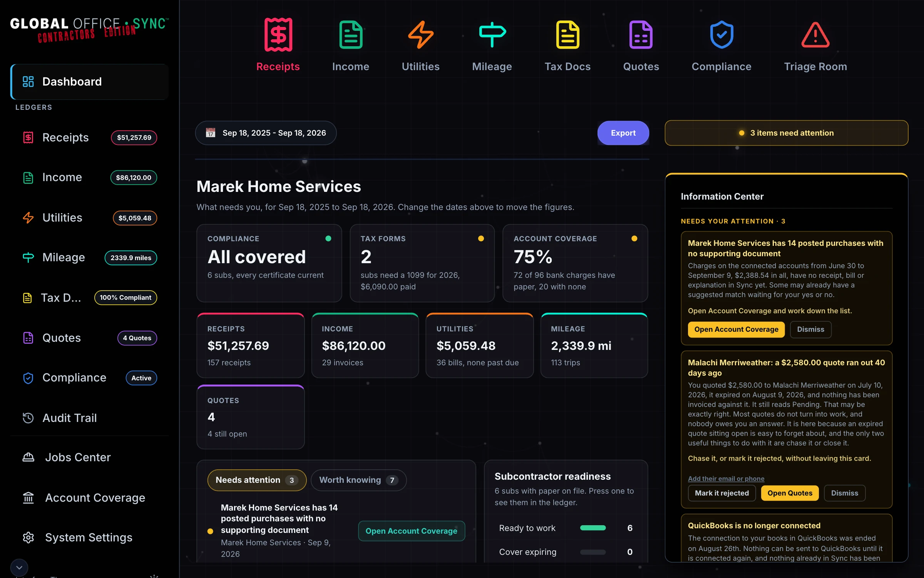Click Mark it rejected for Malachi quote

coord(722,493)
